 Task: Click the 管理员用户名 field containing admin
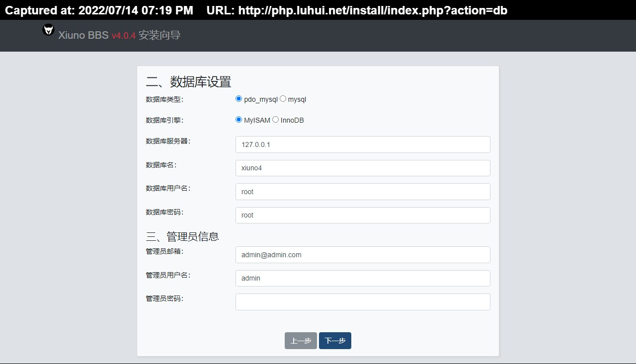tap(363, 278)
